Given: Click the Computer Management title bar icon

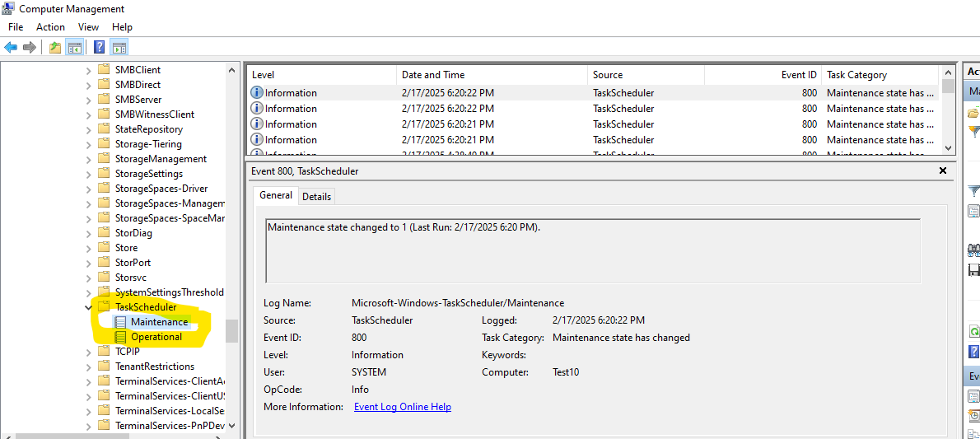Looking at the screenshot, I should click(x=9, y=9).
